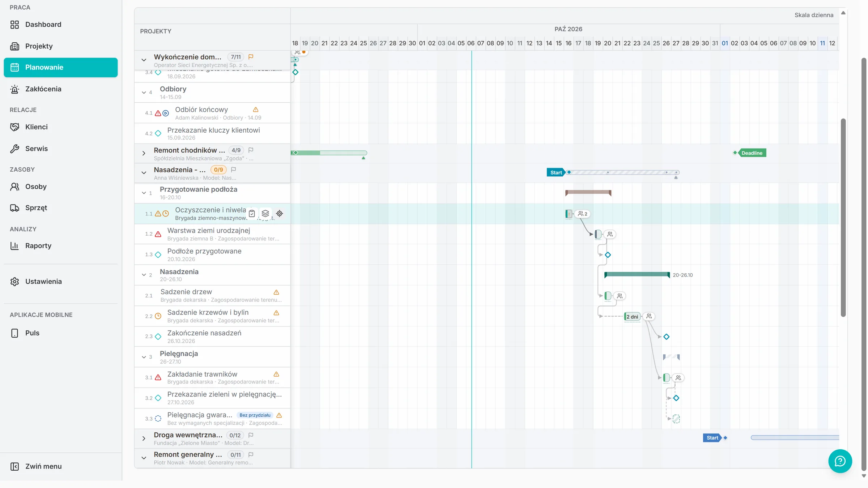Expand the Remont chodników project
The image size is (868, 488).
coord(144,153)
